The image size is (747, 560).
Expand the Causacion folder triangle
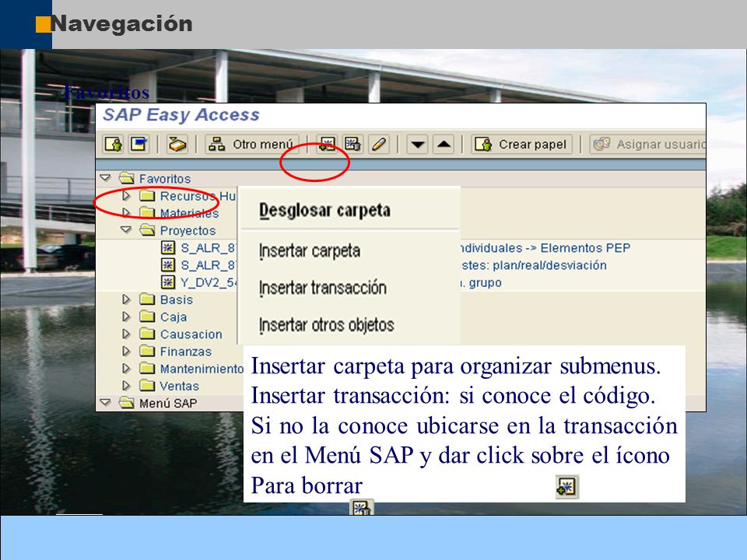[126, 334]
